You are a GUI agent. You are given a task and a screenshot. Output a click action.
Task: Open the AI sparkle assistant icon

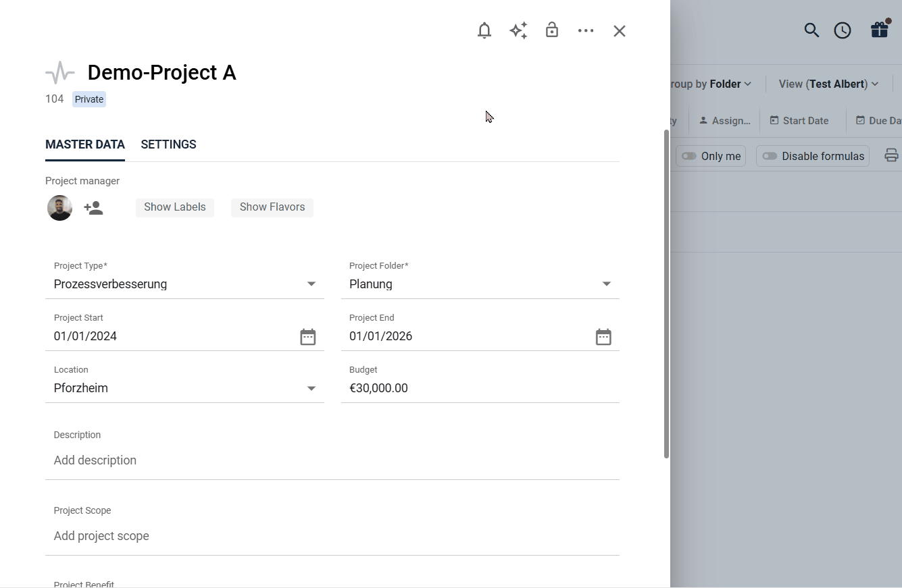[518, 31]
